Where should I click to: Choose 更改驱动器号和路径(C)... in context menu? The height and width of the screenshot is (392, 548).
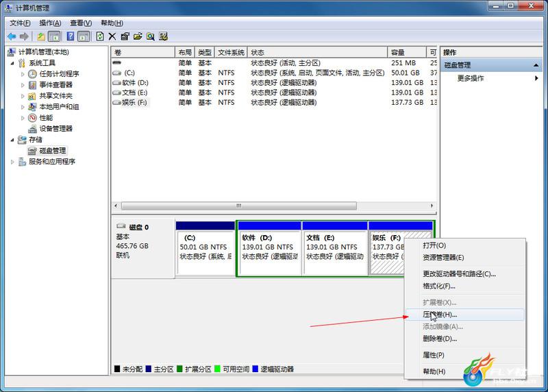click(464, 274)
